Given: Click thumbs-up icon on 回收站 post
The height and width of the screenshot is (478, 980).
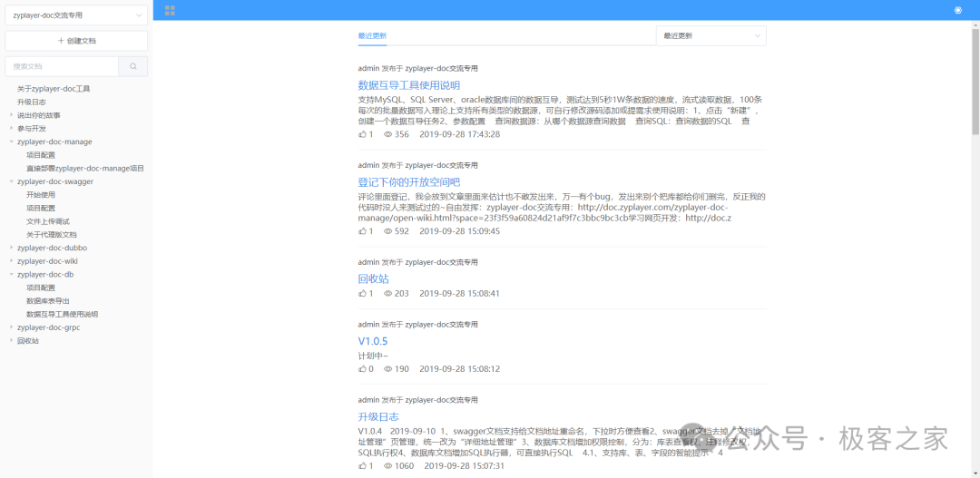Looking at the screenshot, I should 362,293.
